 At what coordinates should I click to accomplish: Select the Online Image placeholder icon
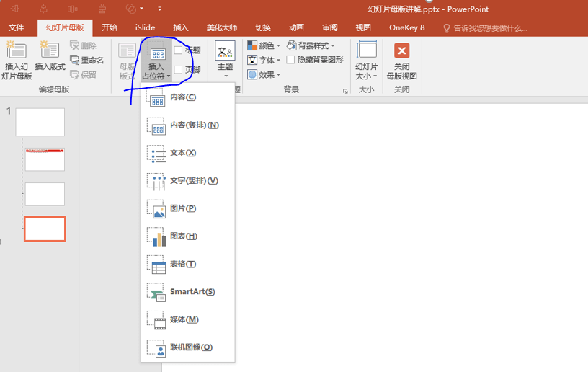pyautogui.click(x=156, y=347)
